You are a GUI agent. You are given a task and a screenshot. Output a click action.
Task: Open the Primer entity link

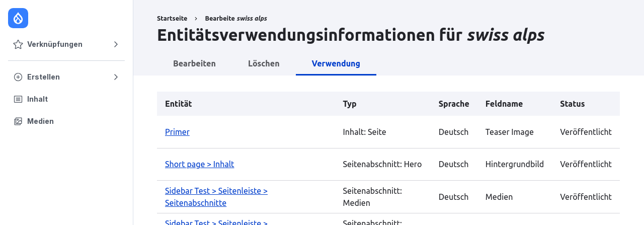(177, 132)
